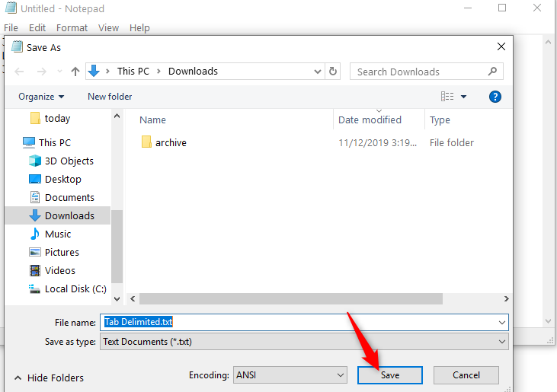Click the File name input field
557x392 pixels.
coord(305,322)
